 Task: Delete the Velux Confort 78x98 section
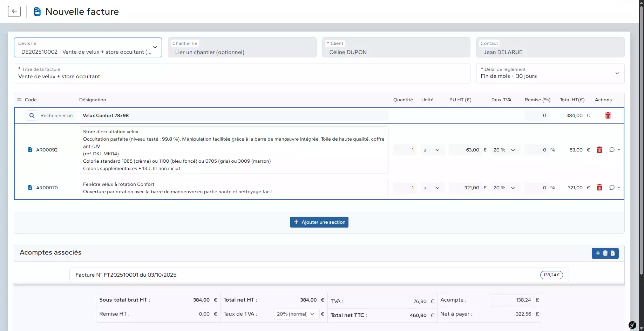pos(608,115)
